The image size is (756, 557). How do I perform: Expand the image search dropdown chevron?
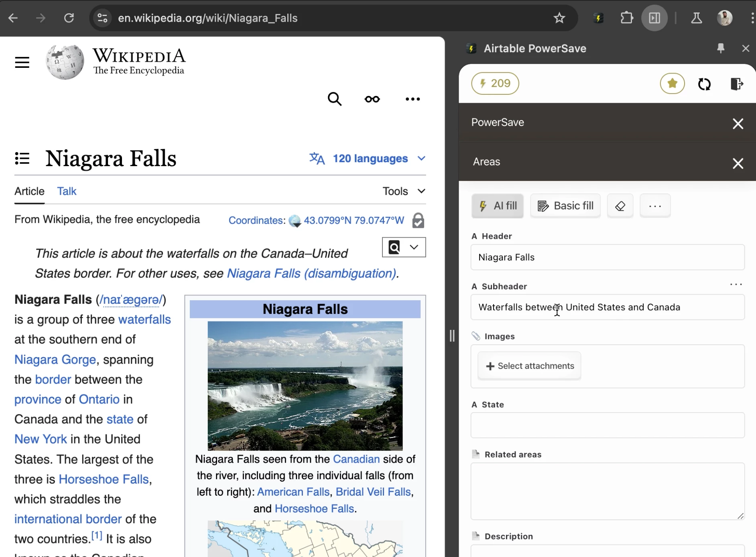coord(414,247)
